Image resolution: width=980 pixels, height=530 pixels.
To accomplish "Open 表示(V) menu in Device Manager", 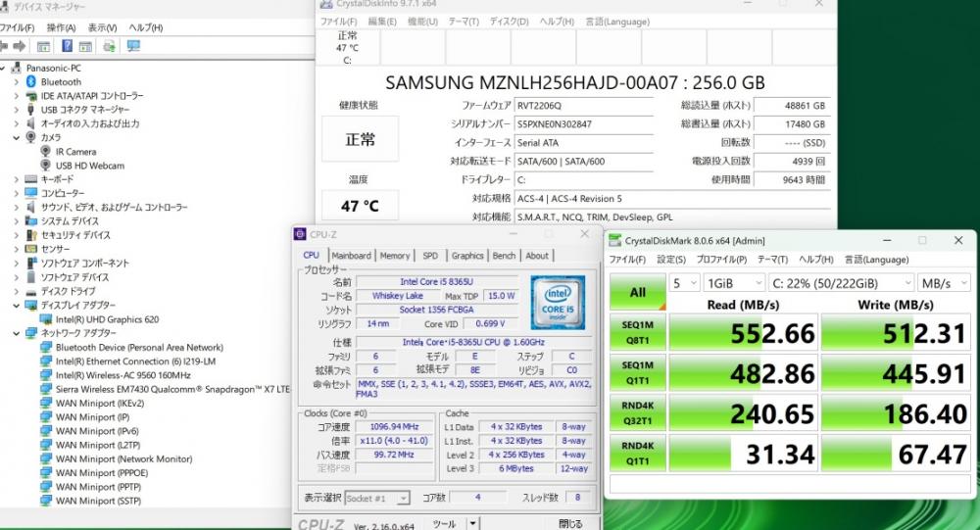I will (x=102, y=27).
